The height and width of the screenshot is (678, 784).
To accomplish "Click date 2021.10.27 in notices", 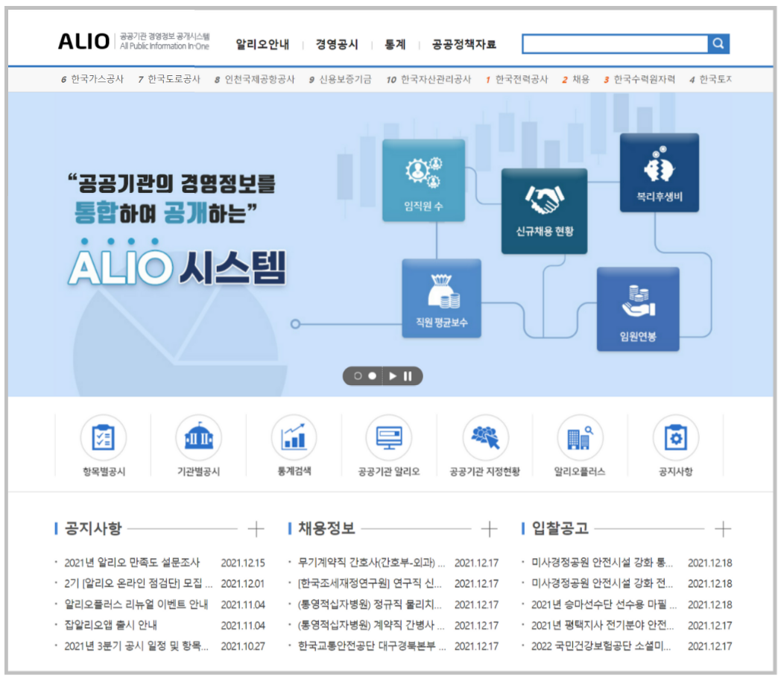I will pyautogui.click(x=243, y=646).
